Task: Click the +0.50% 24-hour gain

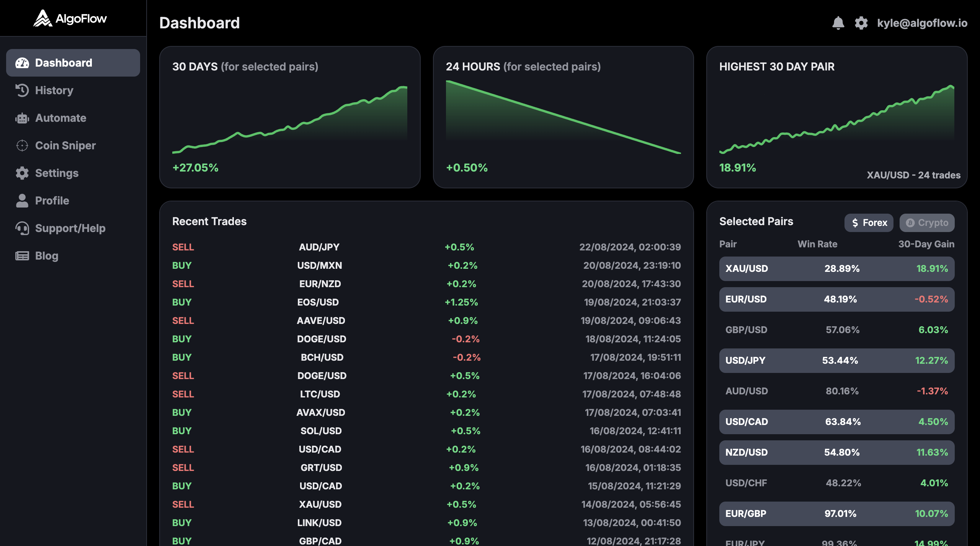Action: pyautogui.click(x=467, y=168)
